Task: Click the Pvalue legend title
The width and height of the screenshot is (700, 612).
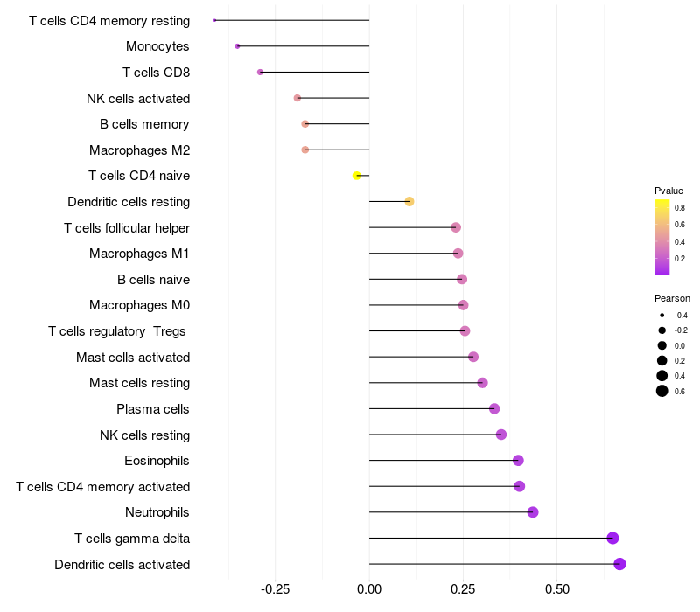Action: (668, 191)
